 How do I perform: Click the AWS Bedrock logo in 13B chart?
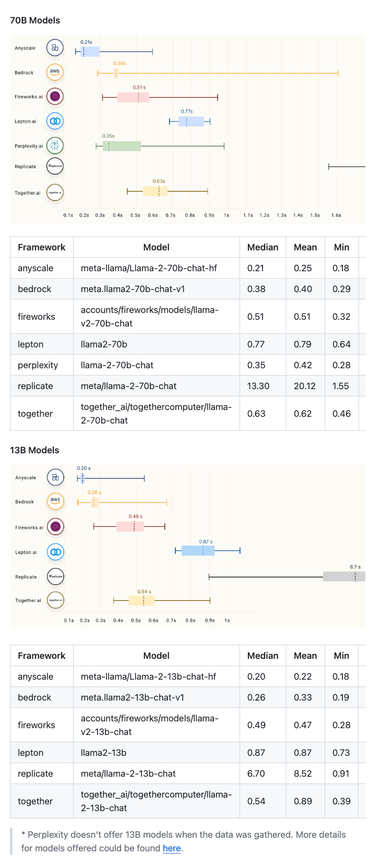[55, 501]
